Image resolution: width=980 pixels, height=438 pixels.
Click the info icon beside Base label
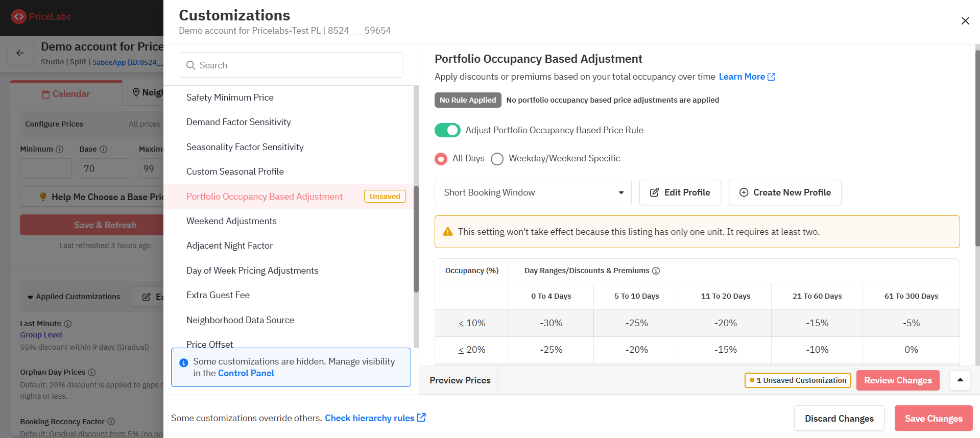click(104, 149)
